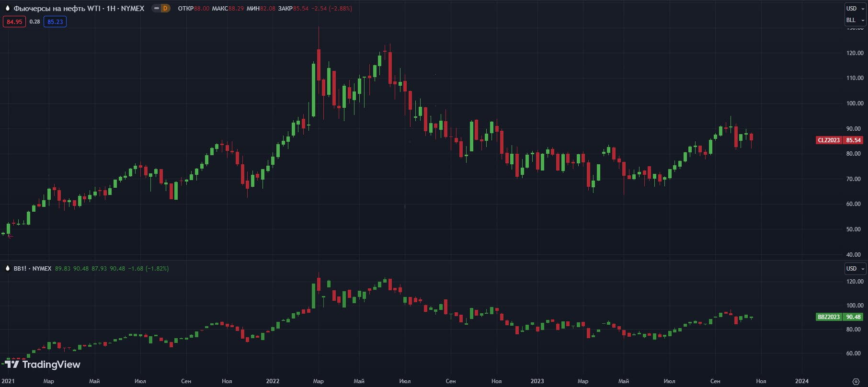The height and width of the screenshot is (387, 868).
Task: Open the lower pane USD dropdown
Action: [855, 269]
